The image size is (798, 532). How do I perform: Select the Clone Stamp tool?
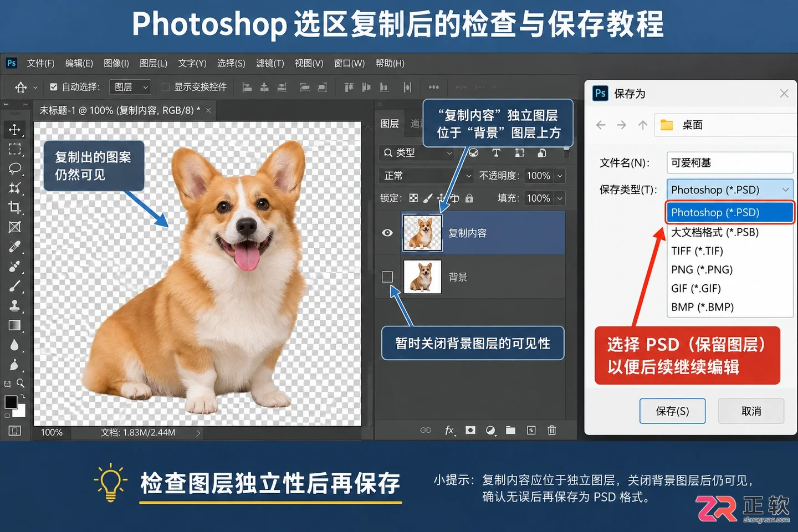pyautogui.click(x=15, y=305)
